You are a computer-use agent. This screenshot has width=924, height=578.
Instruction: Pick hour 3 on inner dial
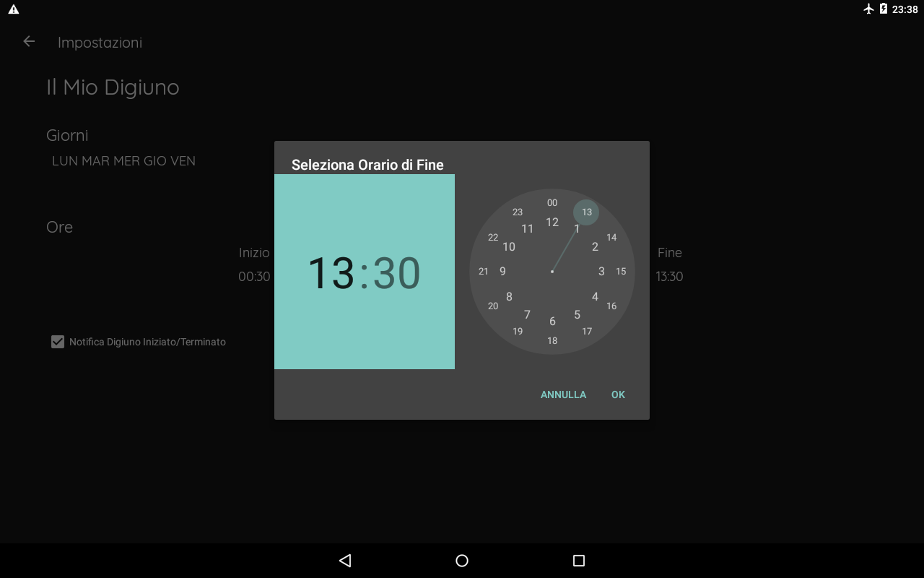point(601,272)
